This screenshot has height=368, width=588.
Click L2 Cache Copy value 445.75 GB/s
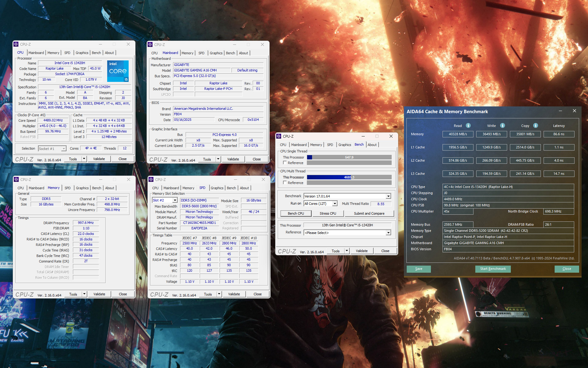click(x=525, y=160)
